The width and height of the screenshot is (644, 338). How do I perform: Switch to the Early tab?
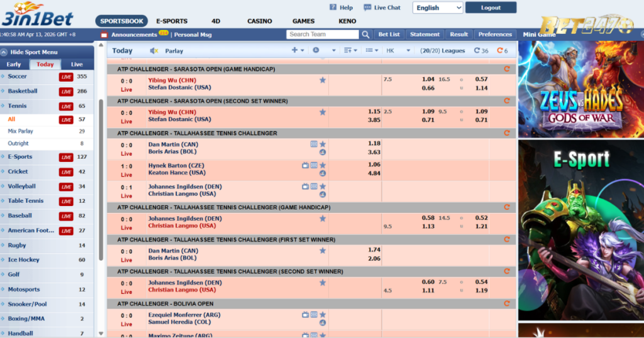(14, 65)
